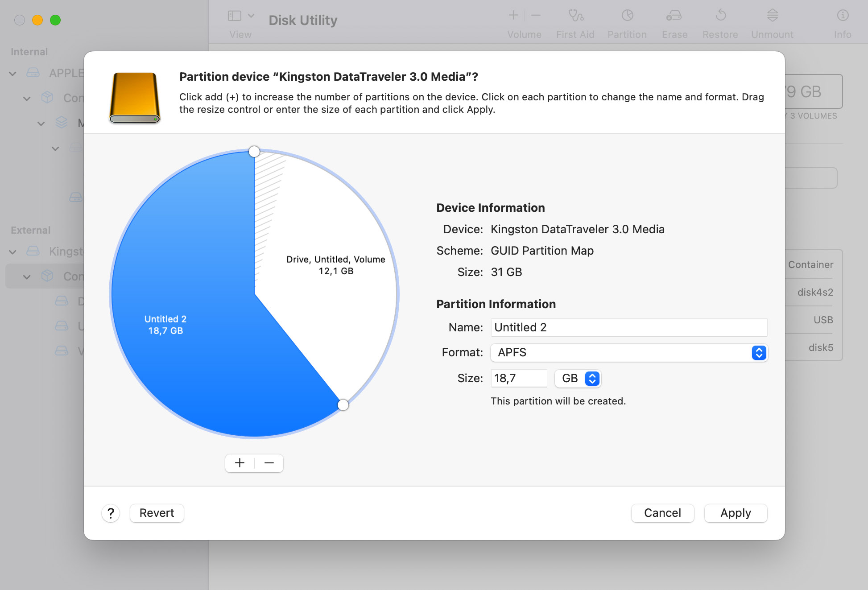Click the Erase toolbar icon
Screen dimensions: 868x590
pyautogui.click(x=674, y=16)
